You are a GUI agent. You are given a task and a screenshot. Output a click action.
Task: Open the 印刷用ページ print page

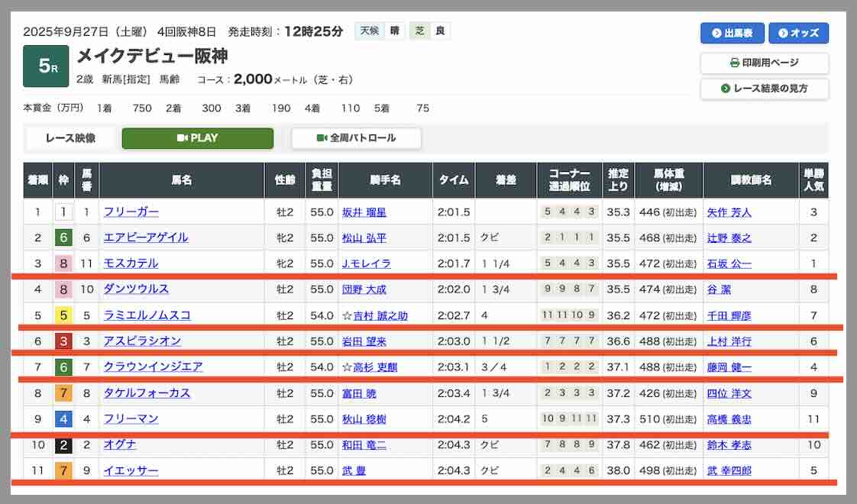pos(764,63)
